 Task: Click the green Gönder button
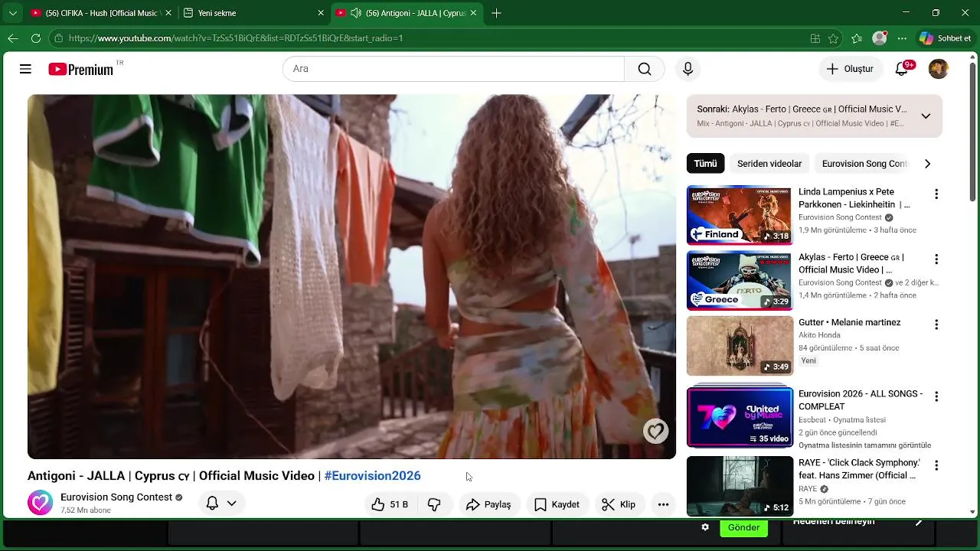click(x=743, y=528)
